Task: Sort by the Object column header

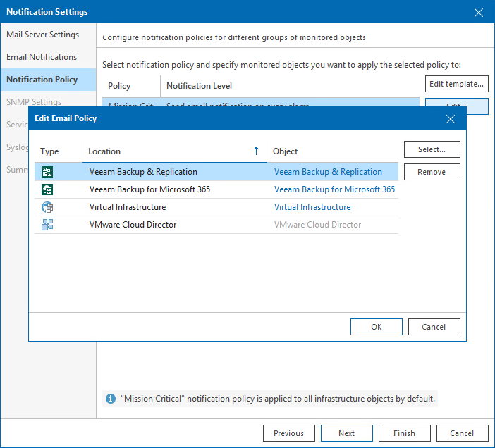Action: click(333, 151)
